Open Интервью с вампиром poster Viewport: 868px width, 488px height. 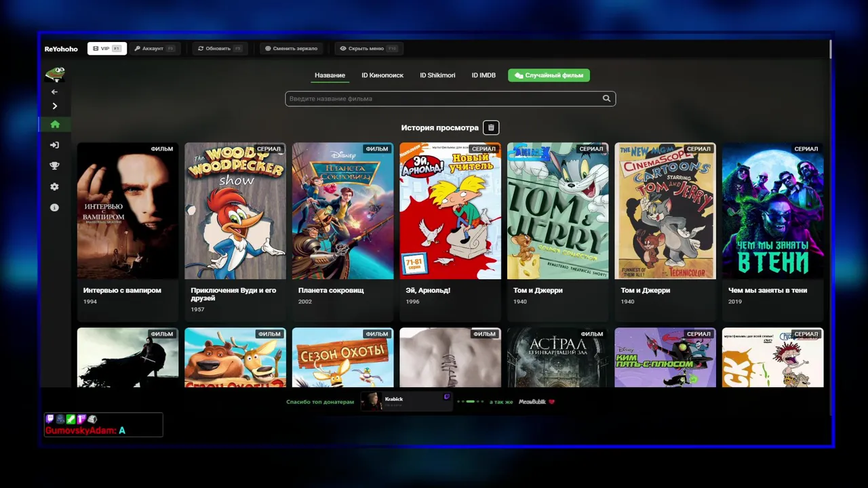pyautogui.click(x=127, y=211)
